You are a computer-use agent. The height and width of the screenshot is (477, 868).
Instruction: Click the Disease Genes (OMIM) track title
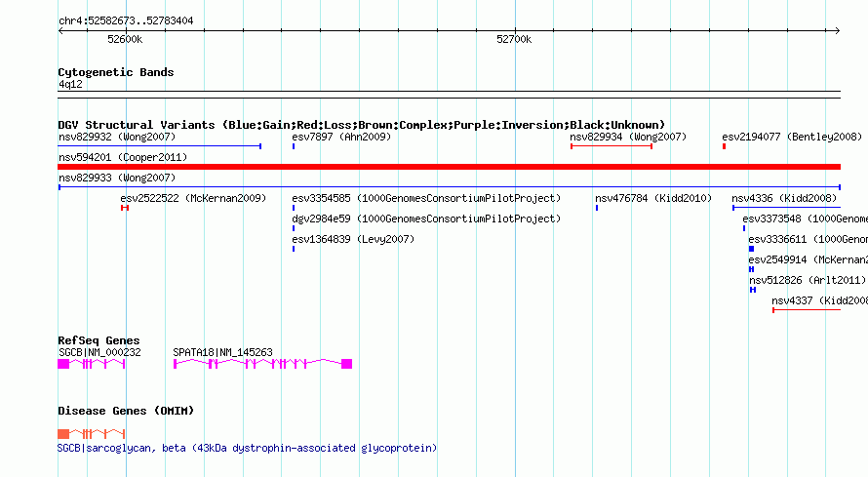coord(126,411)
